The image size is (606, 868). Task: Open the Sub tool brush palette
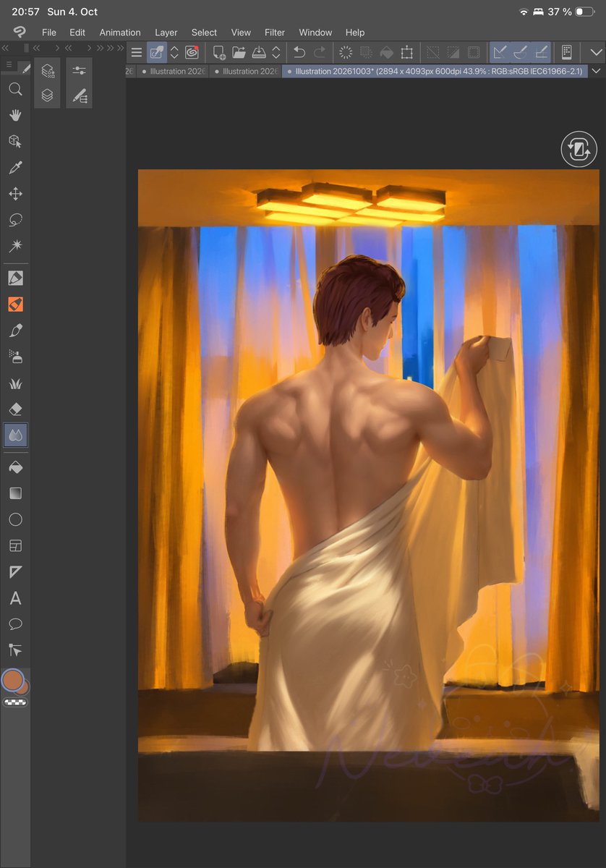(x=80, y=95)
